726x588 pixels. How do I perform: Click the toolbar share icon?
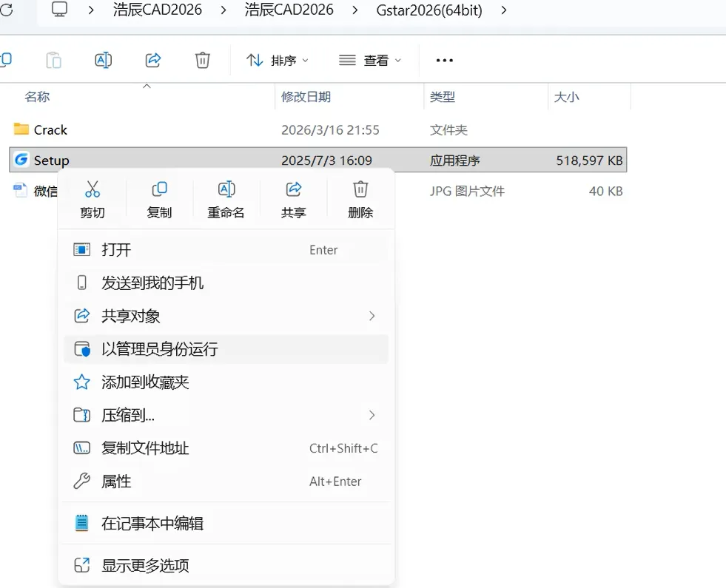[x=152, y=60]
